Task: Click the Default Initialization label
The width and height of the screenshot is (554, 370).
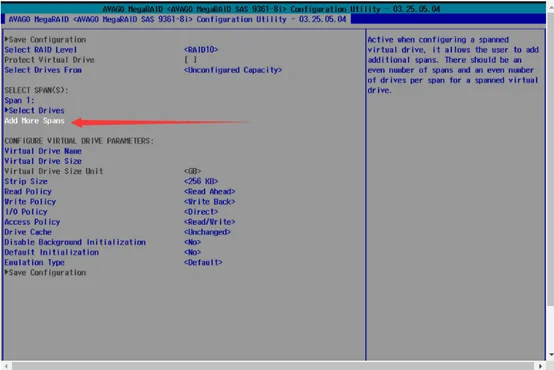Action: pyautogui.click(x=52, y=252)
